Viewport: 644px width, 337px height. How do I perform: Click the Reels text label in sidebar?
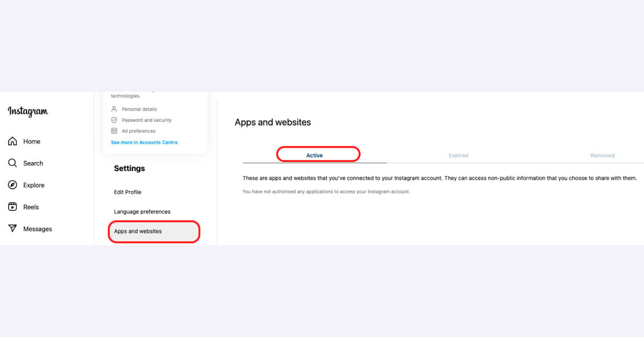[31, 207]
